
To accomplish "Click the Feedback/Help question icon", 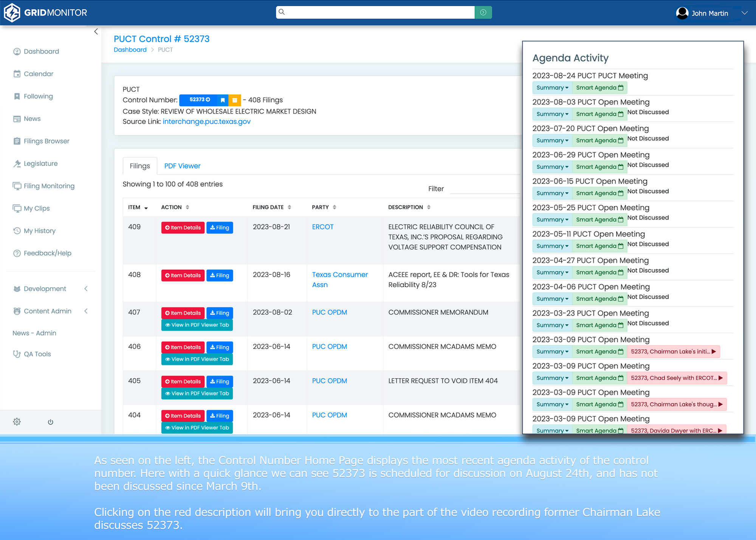I will click(17, 253).
